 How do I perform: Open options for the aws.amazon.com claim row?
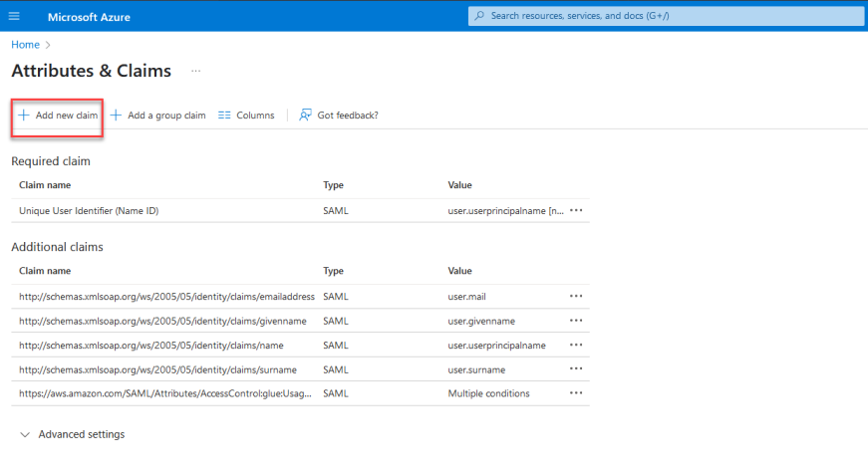[576, 393]
